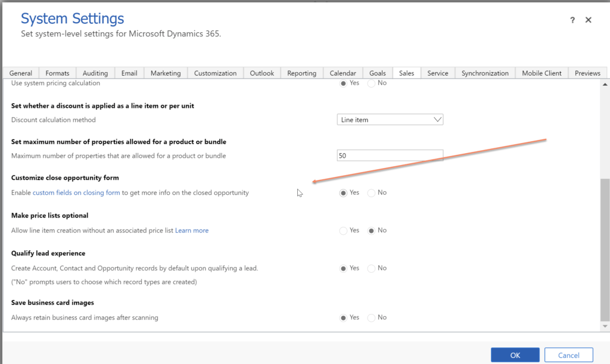Open the Learn more link for price lists
Image resolution: width=610 pixels, height=364 pixels.
pyautogui.click(x=192, y=231)
